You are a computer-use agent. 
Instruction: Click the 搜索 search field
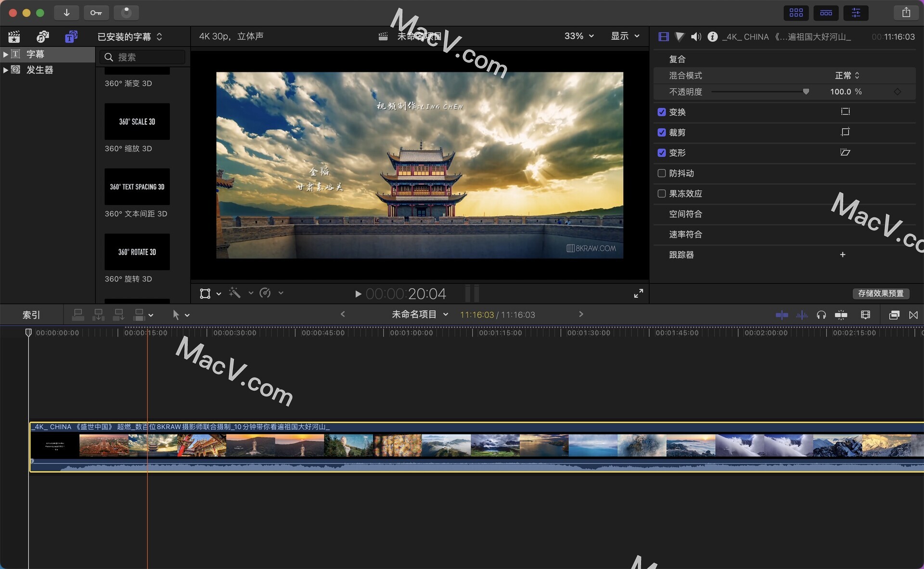point(142,57)
